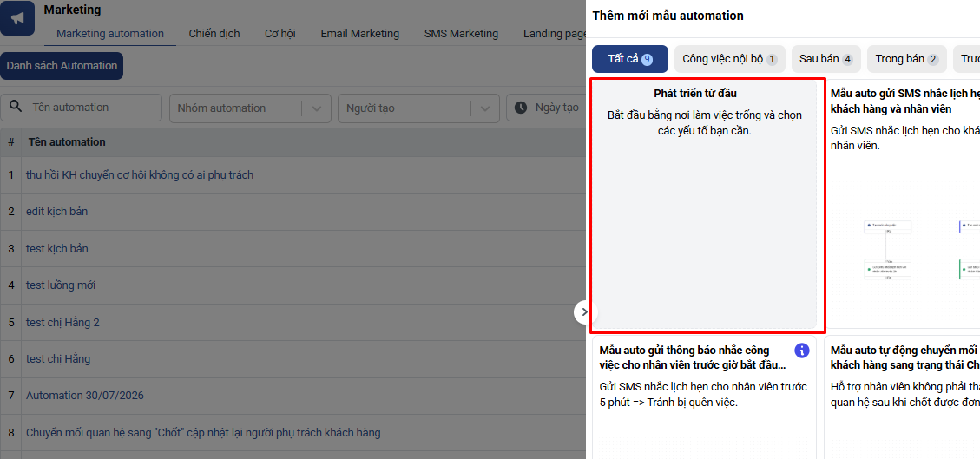The height and width of the screenshot is (459, 980).
Task: Switch to the Chiến dịch tab
Action: pyautogui.click(x=214, y=34)
